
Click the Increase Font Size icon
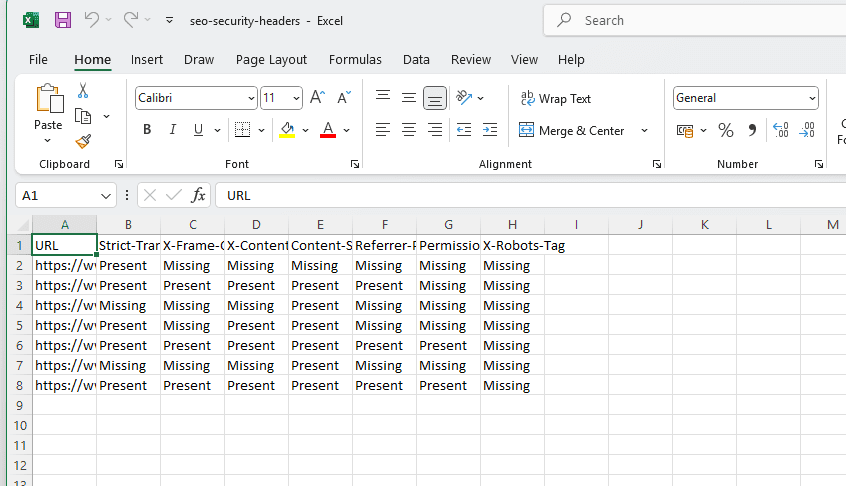point(317,98)
